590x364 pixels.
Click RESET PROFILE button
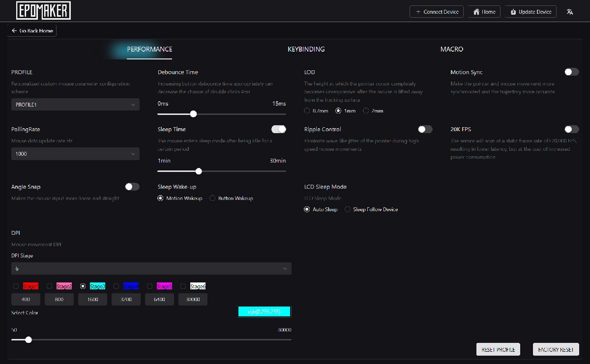click(498, 349)
